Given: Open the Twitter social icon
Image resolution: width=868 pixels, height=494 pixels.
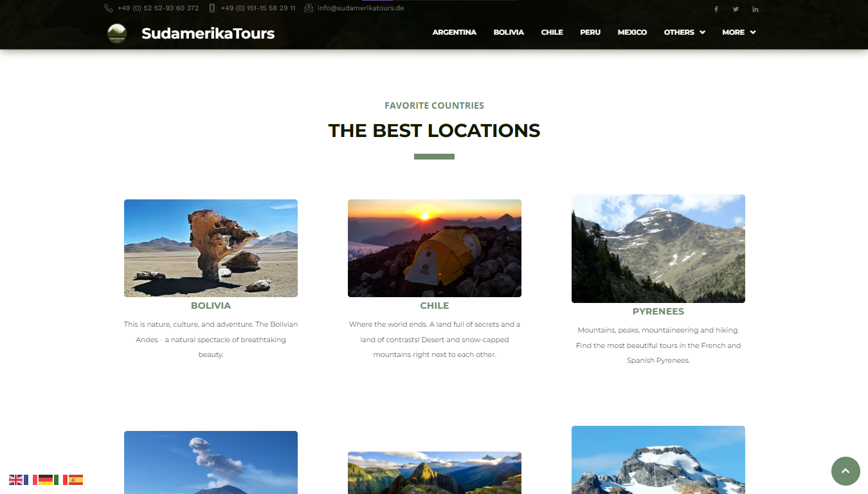Looking at the screenshot, I should (736, 9).
